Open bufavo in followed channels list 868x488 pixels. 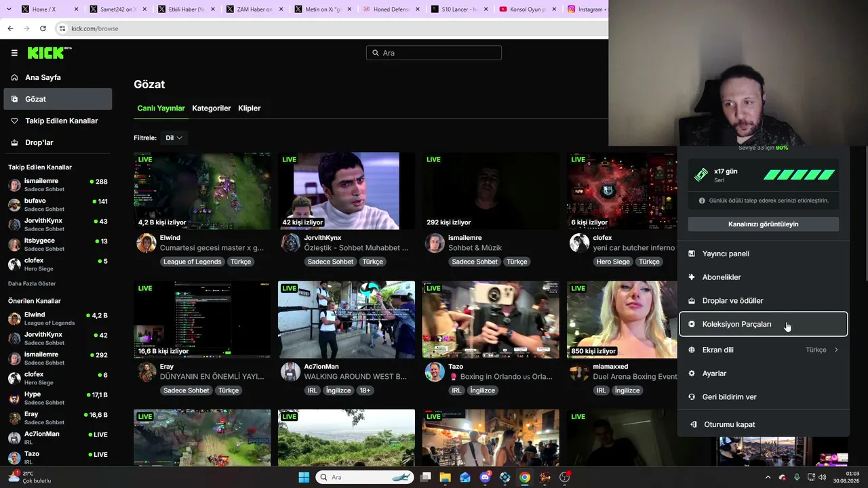pyautogui.click(x=58, y=205)
